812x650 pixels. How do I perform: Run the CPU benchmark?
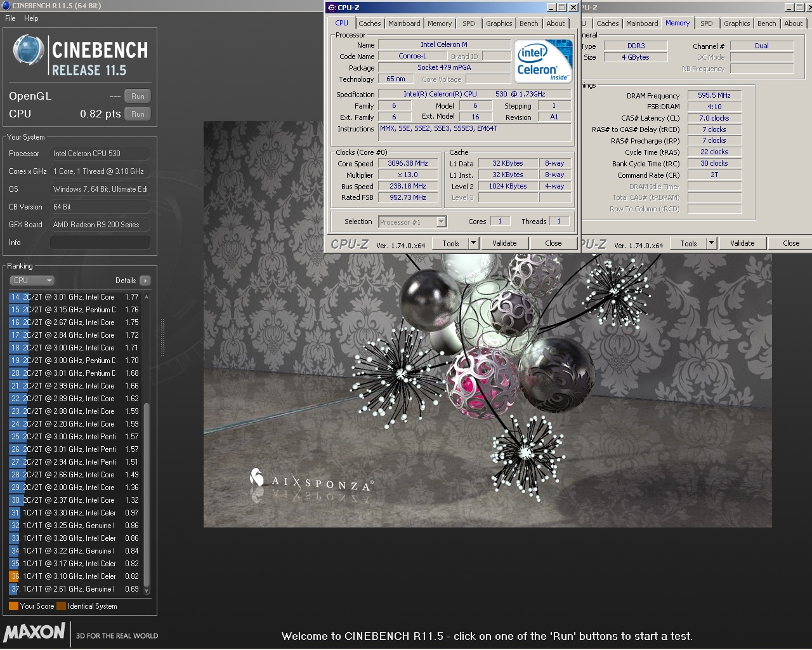click(138, 114)
